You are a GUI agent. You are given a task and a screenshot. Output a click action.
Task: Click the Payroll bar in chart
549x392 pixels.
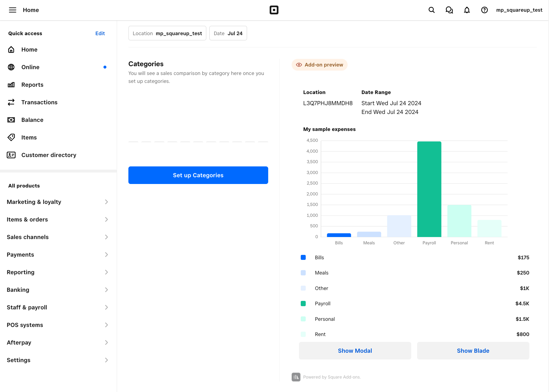(x=429, y=189)
